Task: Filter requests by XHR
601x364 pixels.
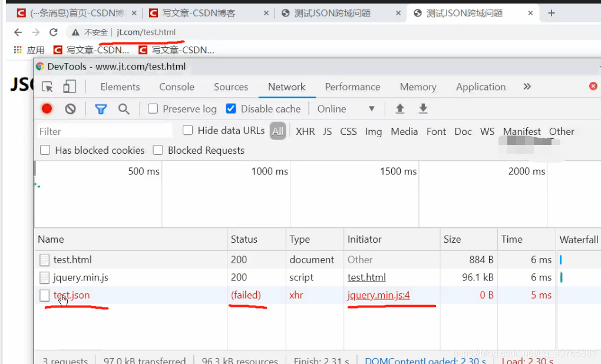Action: (x=305, y=131)
